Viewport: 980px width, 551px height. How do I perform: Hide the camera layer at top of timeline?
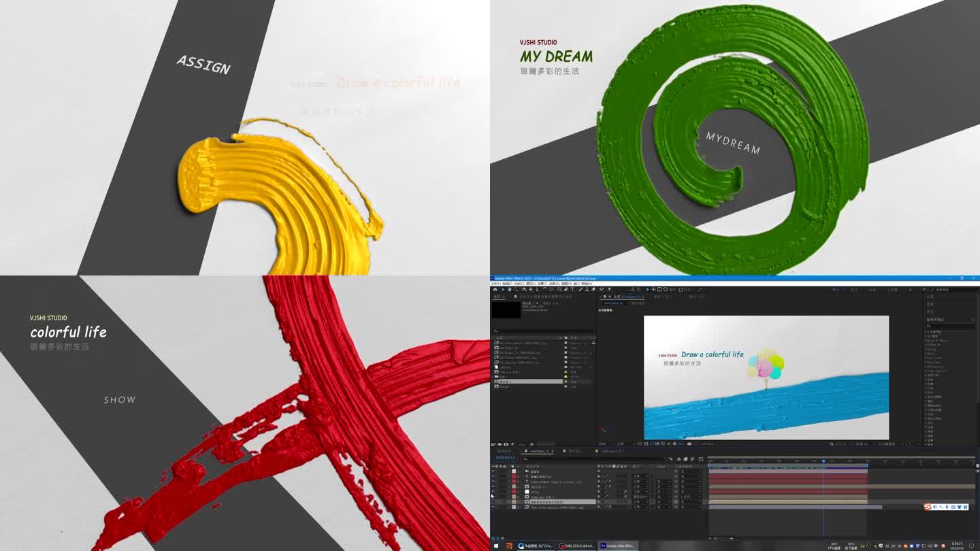(493, 471)
